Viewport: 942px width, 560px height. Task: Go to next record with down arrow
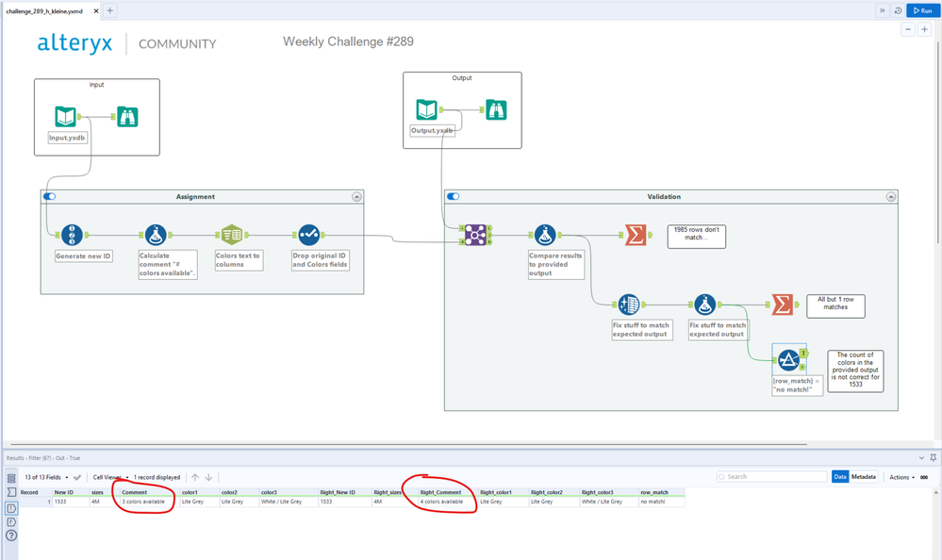[208, 477]
